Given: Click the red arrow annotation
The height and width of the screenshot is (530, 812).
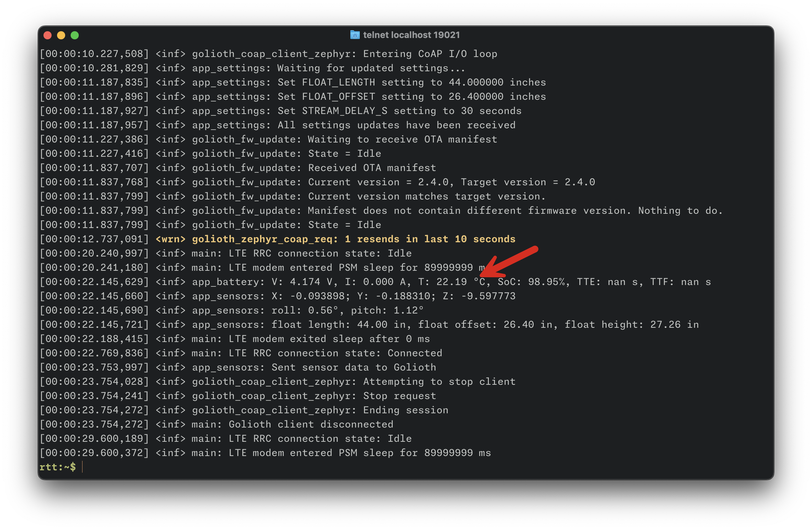Looking at the screenshot, I should pos(509,262).
